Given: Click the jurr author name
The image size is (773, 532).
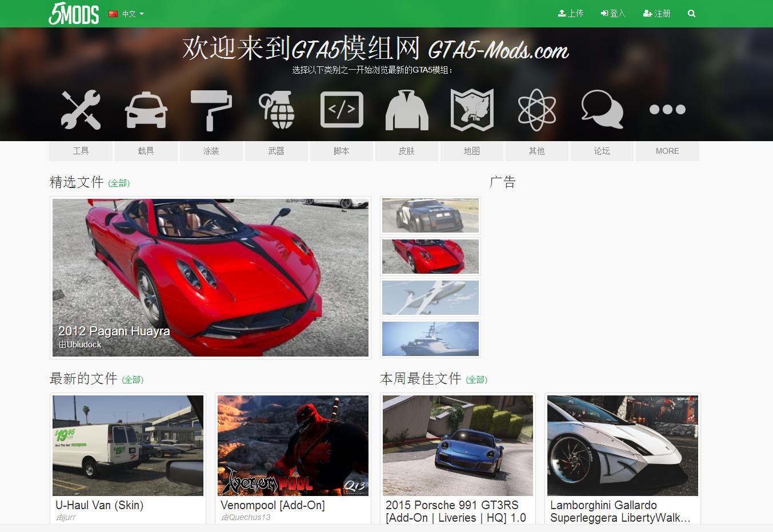Looking at the screenshot, I should [x=69, y=518].
